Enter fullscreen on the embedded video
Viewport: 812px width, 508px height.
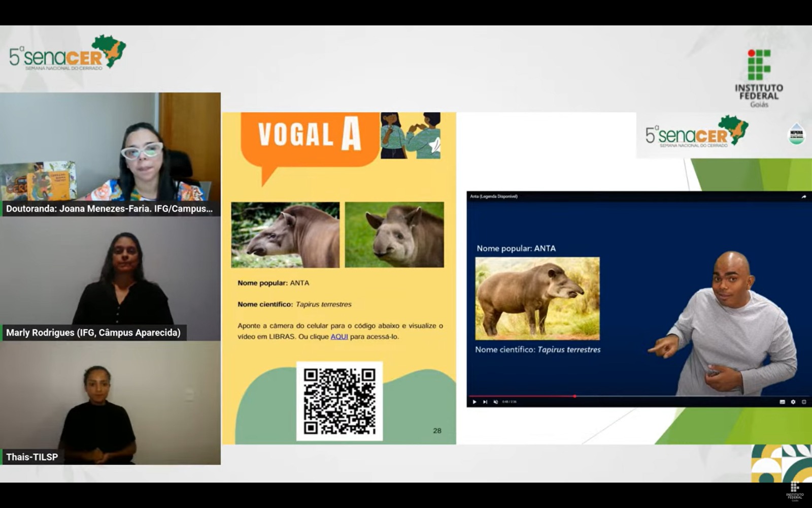coord(804,402)
